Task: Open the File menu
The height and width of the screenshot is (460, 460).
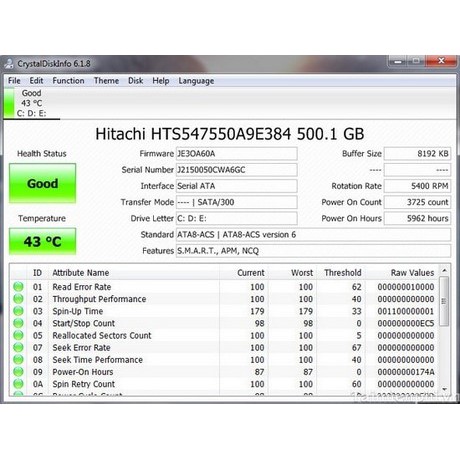Action: (x=14, y=81)
